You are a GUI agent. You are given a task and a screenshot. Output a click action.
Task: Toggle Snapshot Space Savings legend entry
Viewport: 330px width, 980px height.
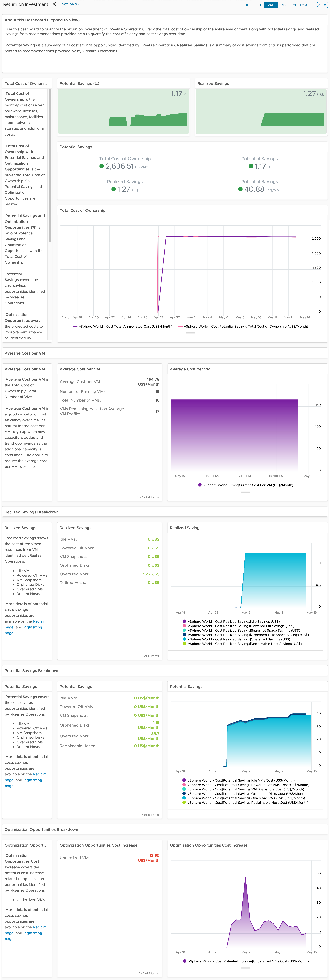[x=241, y=630]
